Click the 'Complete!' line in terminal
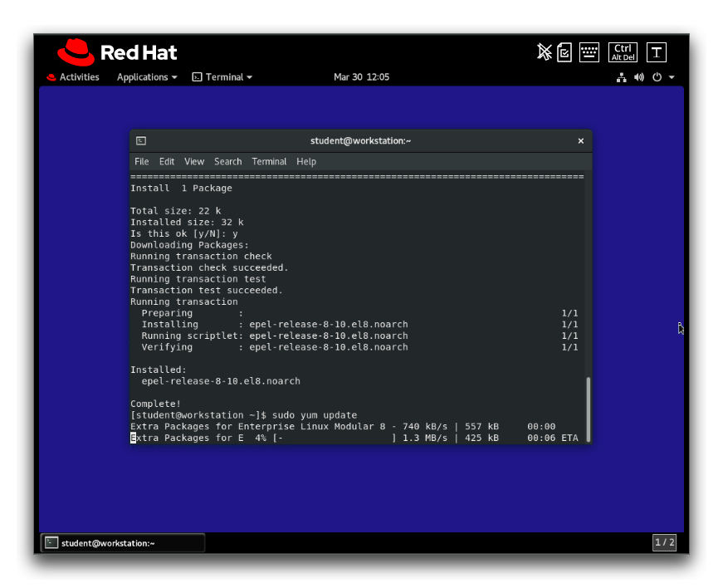 point(155,404)
